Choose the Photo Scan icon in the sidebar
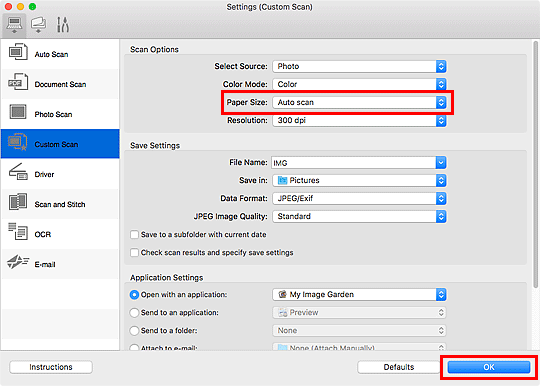Viewport: 540px width, 386px height. (18, 112)
